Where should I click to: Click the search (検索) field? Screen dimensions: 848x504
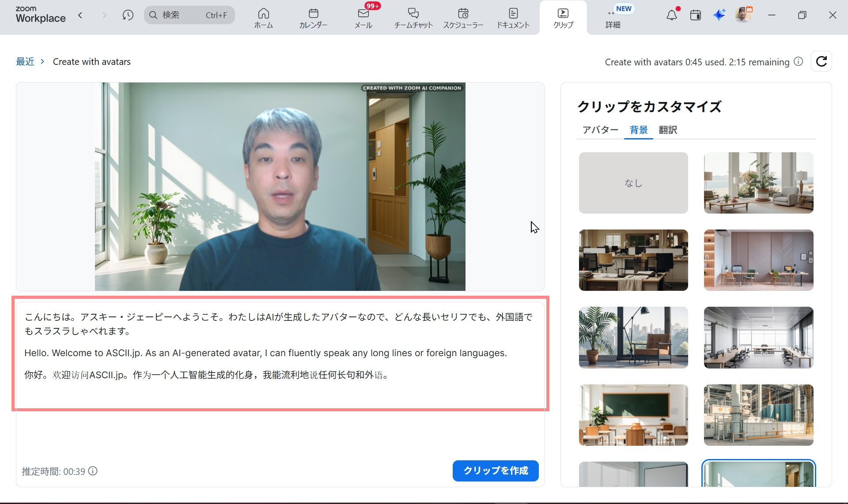tap(189, 15)
